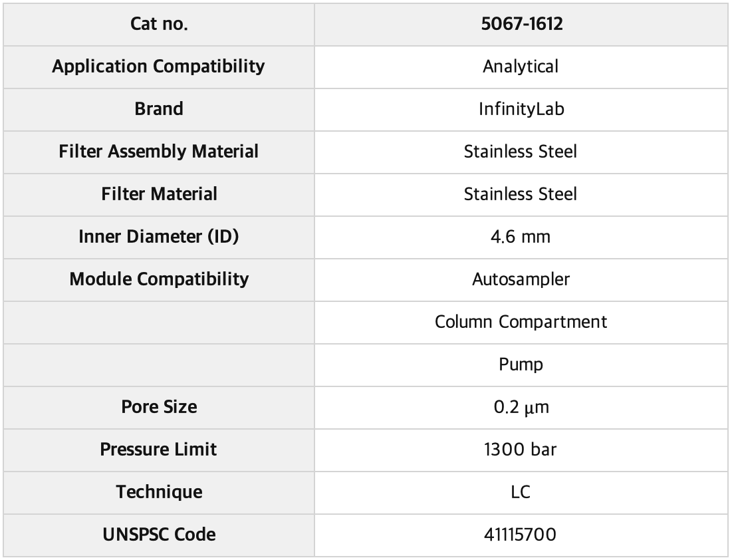Select the Pump entry
The height and width of the screenshot is (560, 730).
click(x=521, y=364)
